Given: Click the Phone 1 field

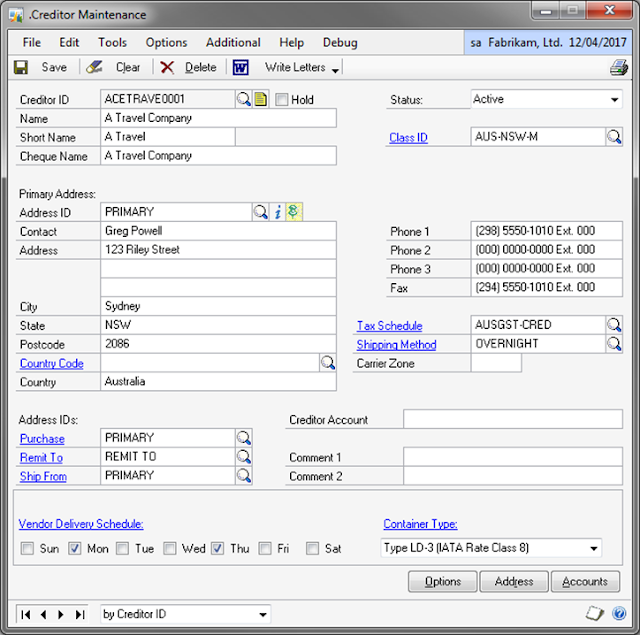Looking at the screenshot, I should (x=546, y=231).
